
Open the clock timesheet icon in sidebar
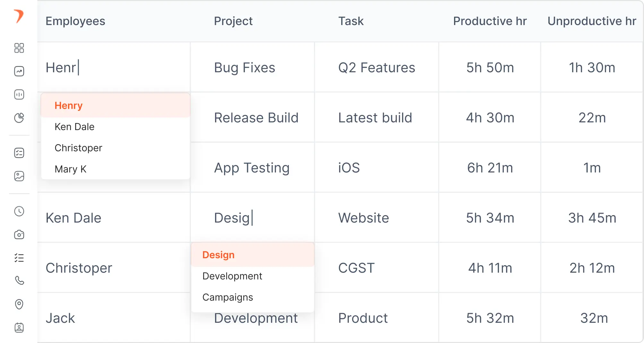click(x=19, y=211)
